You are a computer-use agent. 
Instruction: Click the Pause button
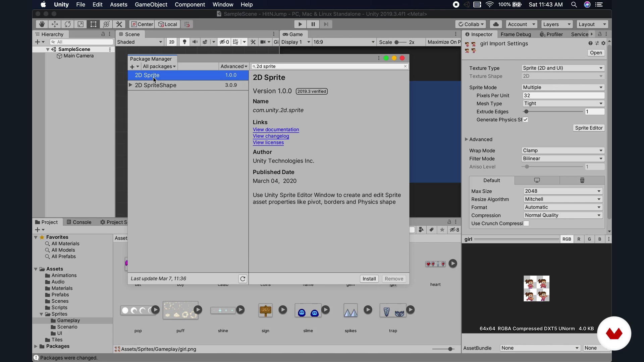point(313,24)
